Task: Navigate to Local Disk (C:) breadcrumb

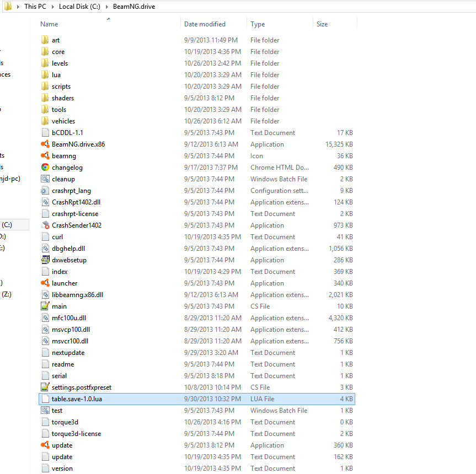Action: [x=79, y=7]
